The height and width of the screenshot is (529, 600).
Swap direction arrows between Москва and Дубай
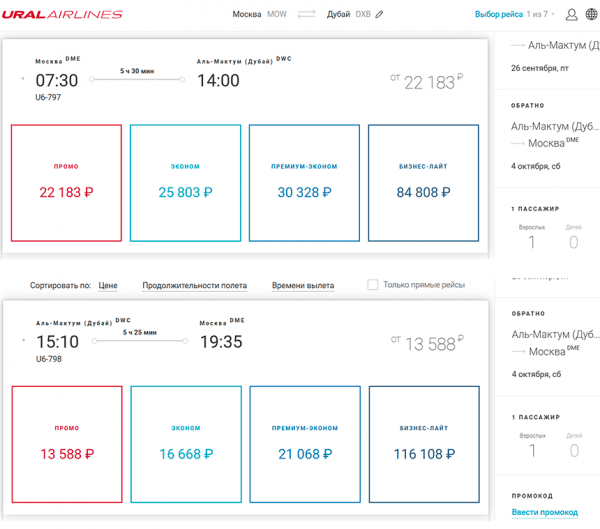coord(307,14)
